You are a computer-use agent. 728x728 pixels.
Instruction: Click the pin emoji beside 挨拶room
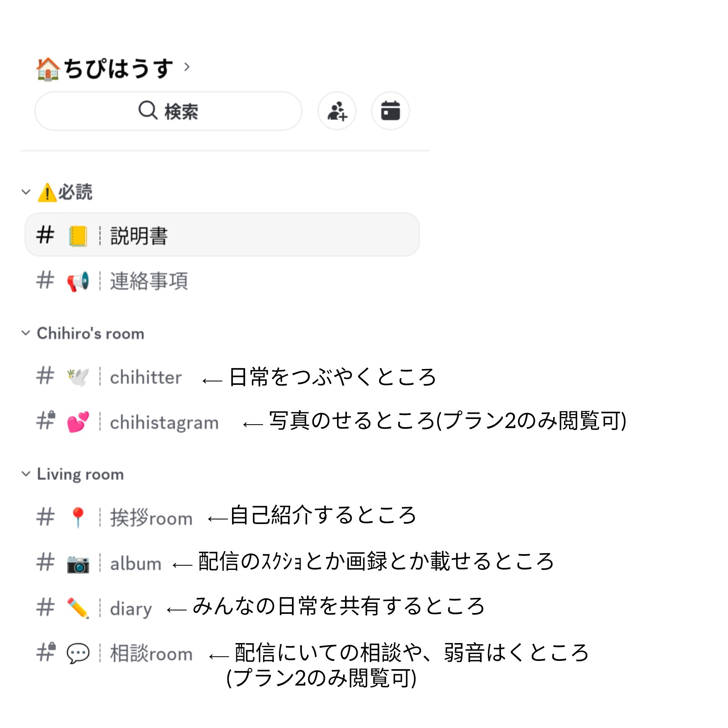(x=77, y=518)
